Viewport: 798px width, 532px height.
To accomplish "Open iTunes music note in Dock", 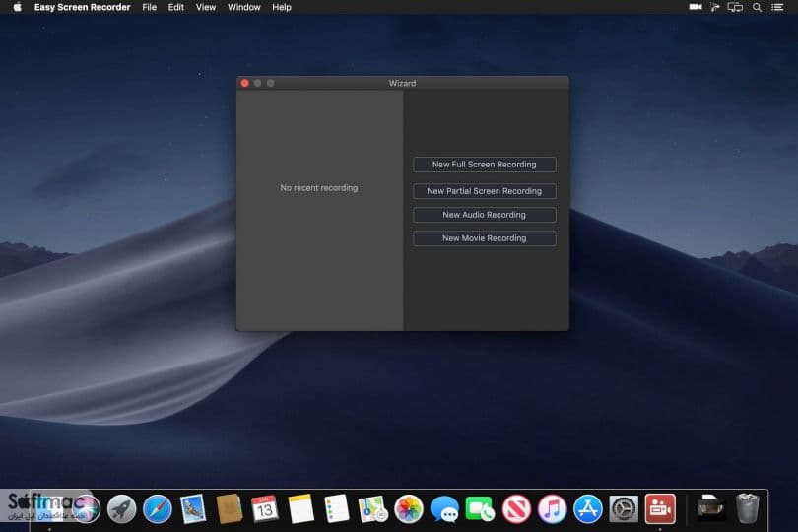I will [x=552, y=508].
